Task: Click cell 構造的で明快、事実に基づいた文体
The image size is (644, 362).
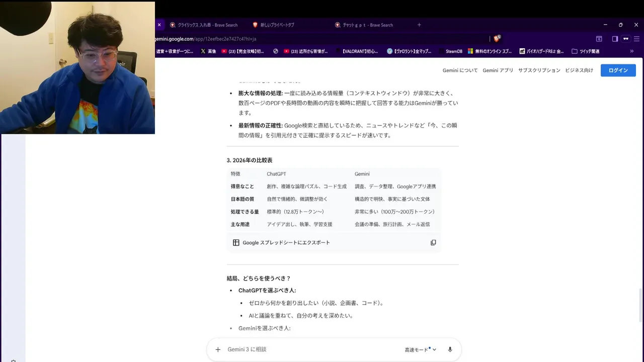Action: point(392,199)
